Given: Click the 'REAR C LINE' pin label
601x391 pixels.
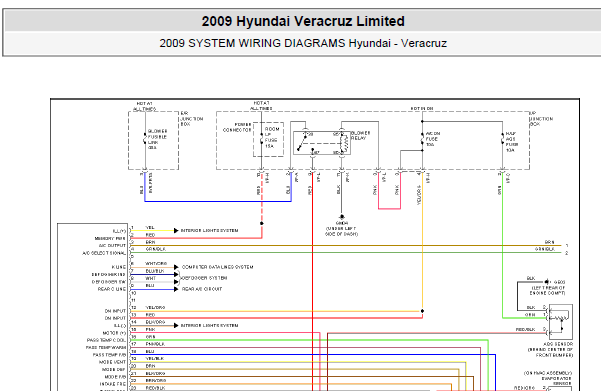Looking at the screenshot, I should point(112,289).
